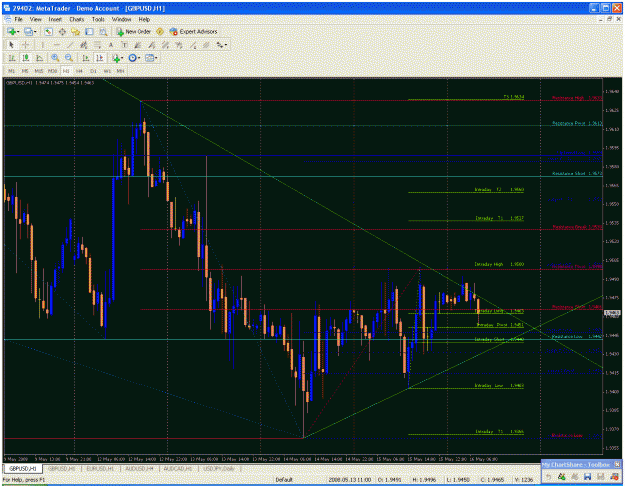Screen dimensions: 625x486
Task: Pick the horizontal line tool
Action: pyautogui.click(x=57, y=45)
